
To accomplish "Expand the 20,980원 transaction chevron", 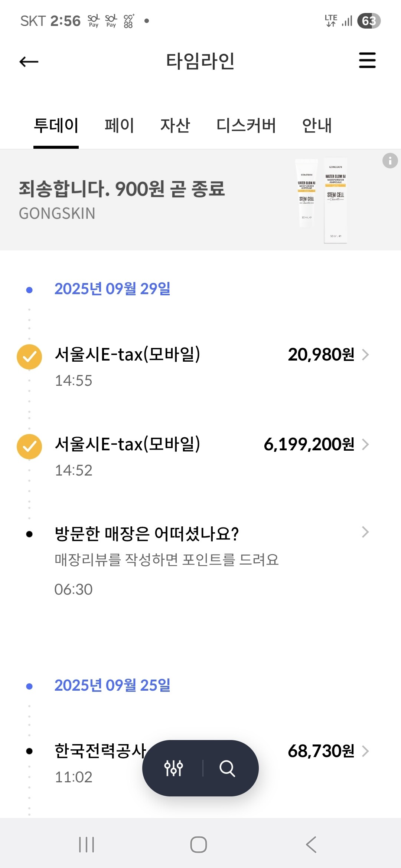I will [x=365, y=355].
